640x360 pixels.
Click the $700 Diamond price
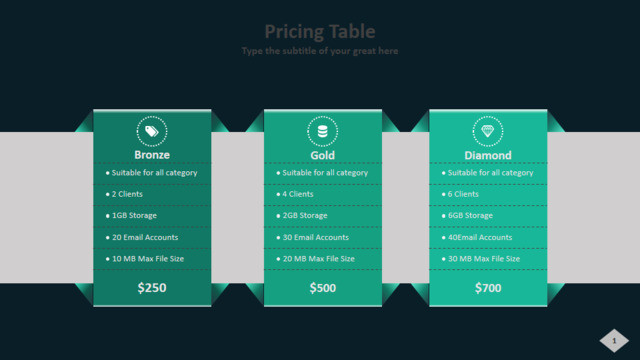point(488,288)
